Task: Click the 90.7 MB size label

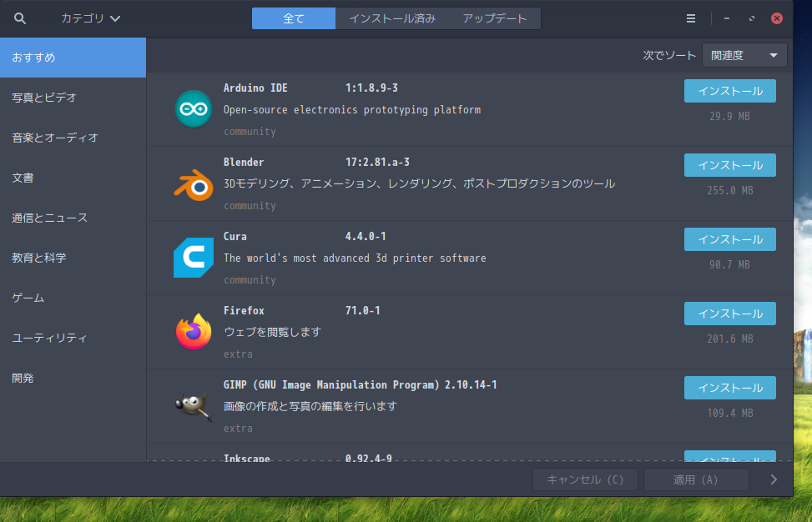Action: tap(729, 265)
